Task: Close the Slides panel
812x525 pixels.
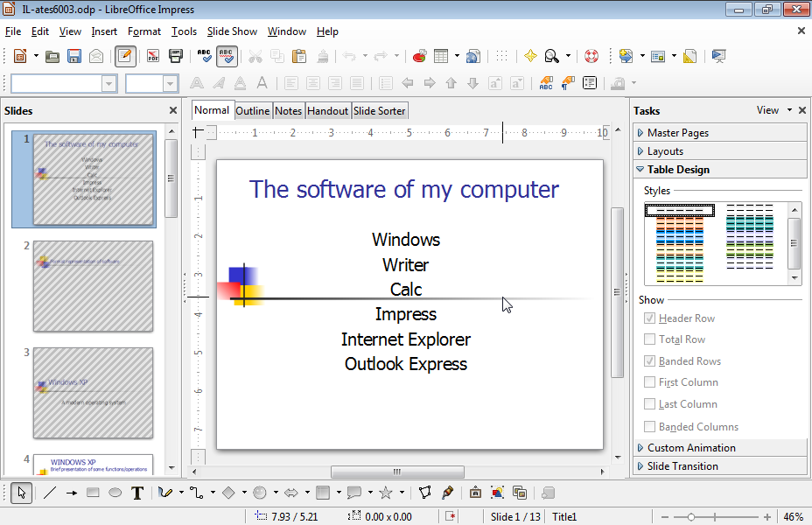Action: [173, 110]
